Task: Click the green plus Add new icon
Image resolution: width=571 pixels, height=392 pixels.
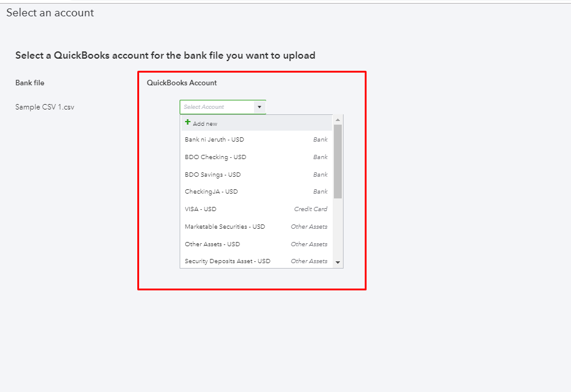Action: [188, 122]
